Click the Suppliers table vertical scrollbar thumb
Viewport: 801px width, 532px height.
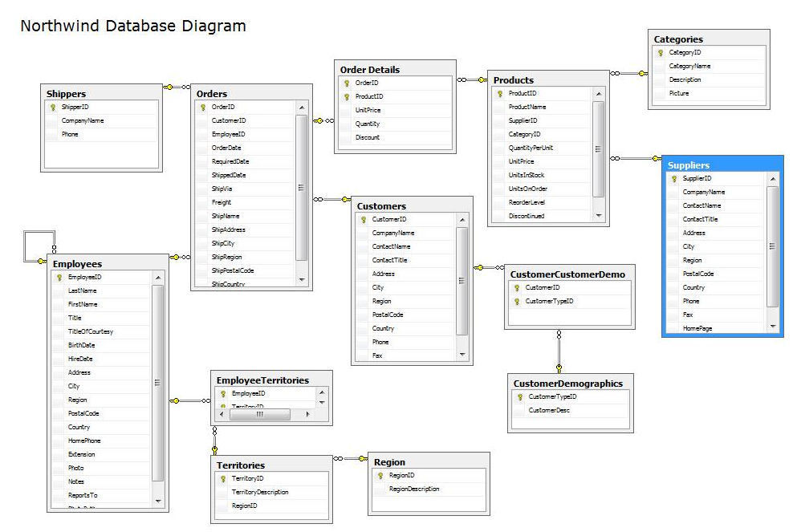(x=772, y=246)
